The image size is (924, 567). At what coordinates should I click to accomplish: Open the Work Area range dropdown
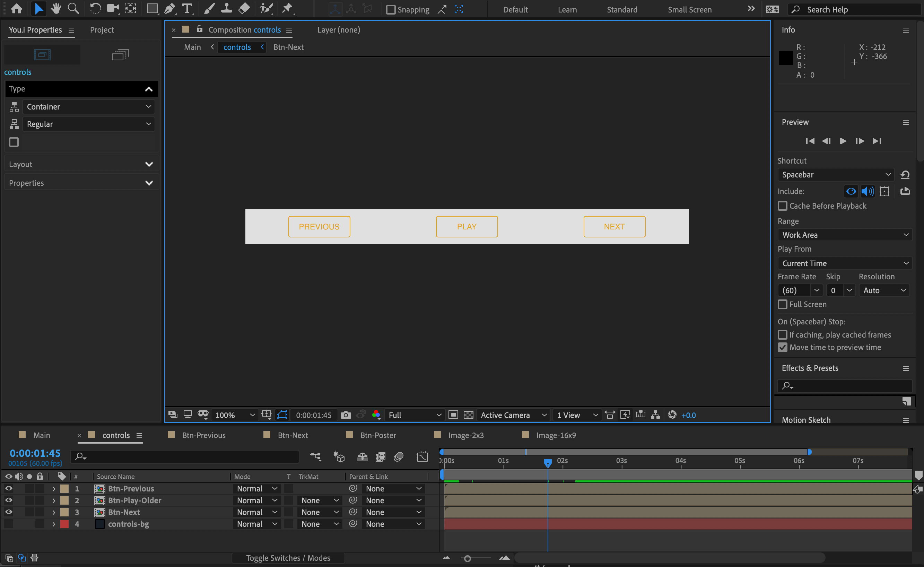coord(845,235)
